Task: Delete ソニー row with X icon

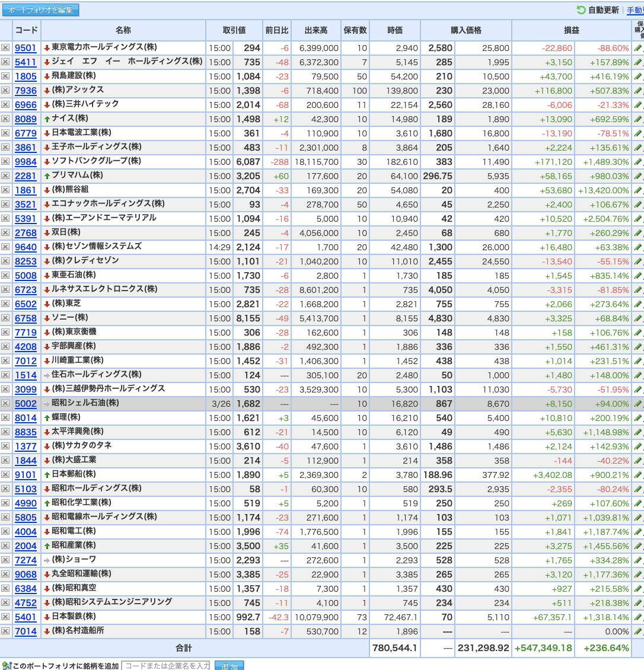Action: (5, 318)
